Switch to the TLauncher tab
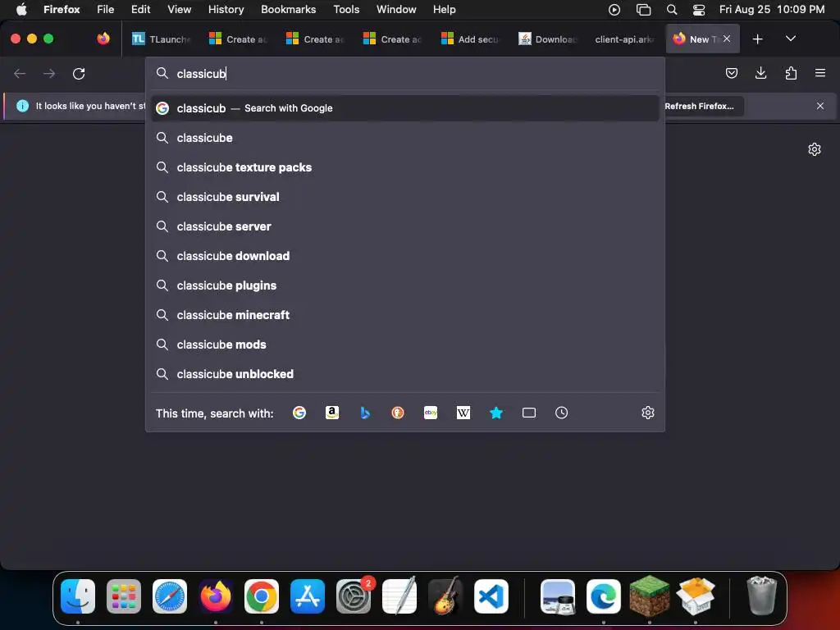This screenshot has height=630, width=840. 162,39
